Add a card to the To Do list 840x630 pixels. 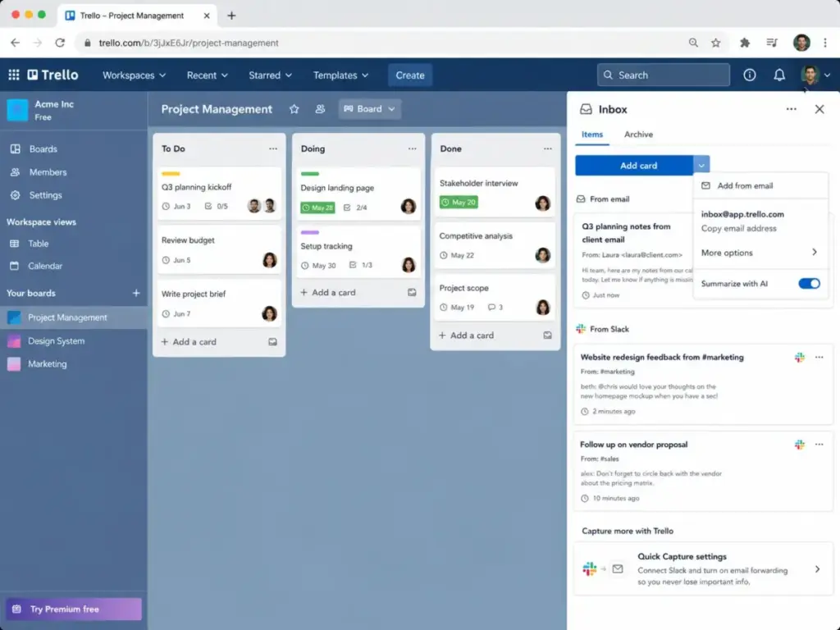[189, 342]
